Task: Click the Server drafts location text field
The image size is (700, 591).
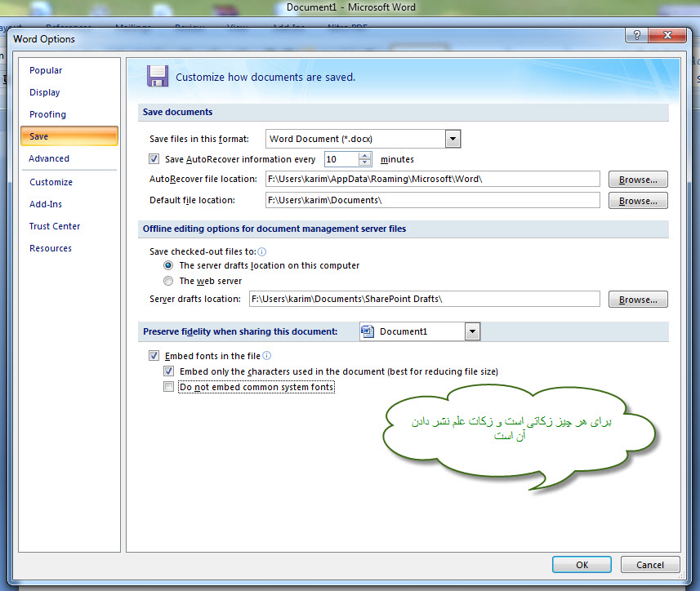Action: point(425,299)
